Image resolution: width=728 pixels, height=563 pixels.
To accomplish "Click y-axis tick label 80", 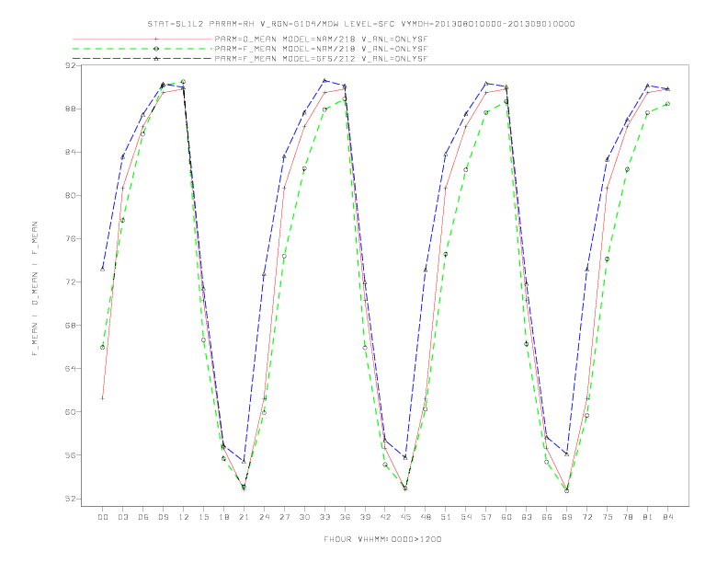I will point(70,195).
